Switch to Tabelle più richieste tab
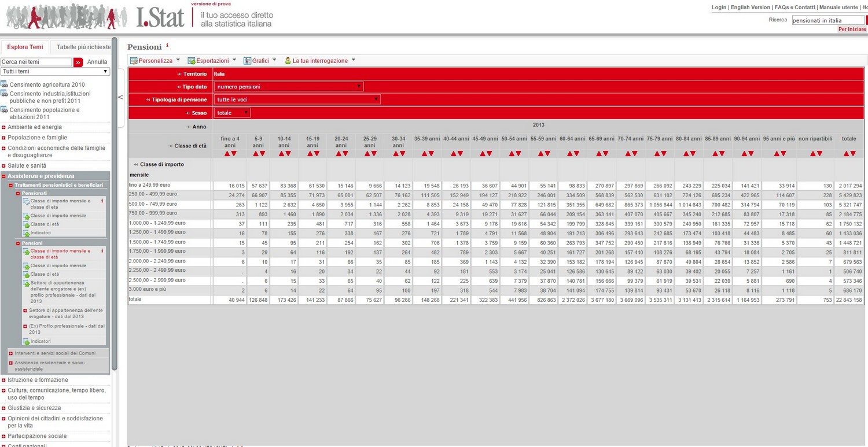Viewport: 868px width, 447px height. tap(83, 47)
